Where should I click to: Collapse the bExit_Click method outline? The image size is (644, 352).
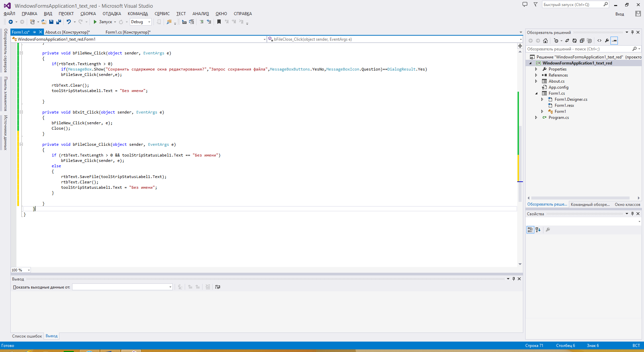(x=21, y=112)
